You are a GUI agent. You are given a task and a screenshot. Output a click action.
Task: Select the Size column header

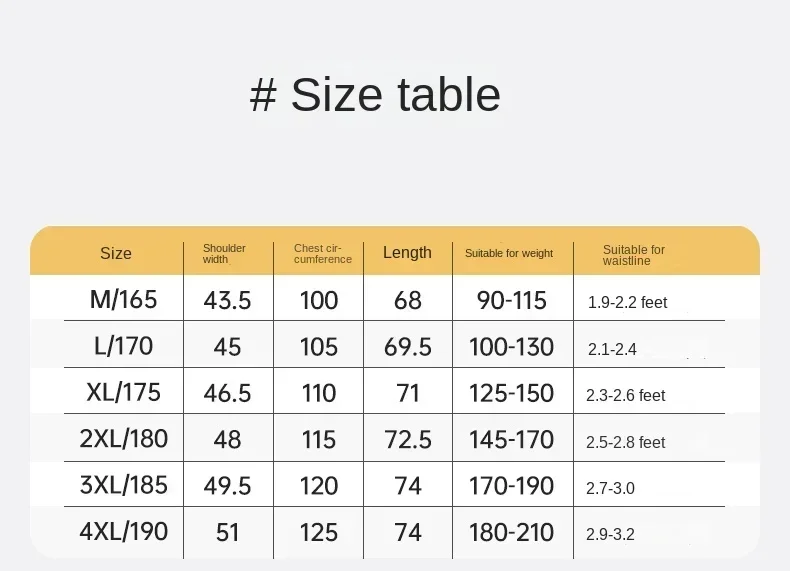tap(116, 253)
